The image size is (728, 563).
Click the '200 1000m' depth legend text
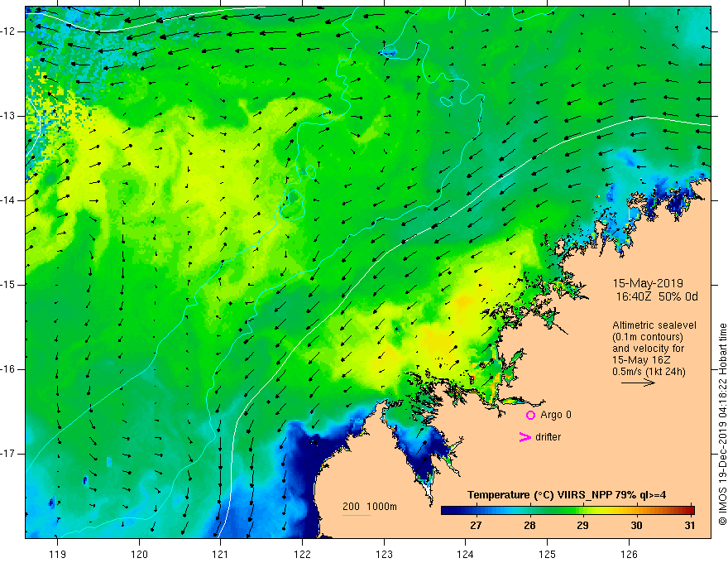pyautogui.click(x=370, y=507)
